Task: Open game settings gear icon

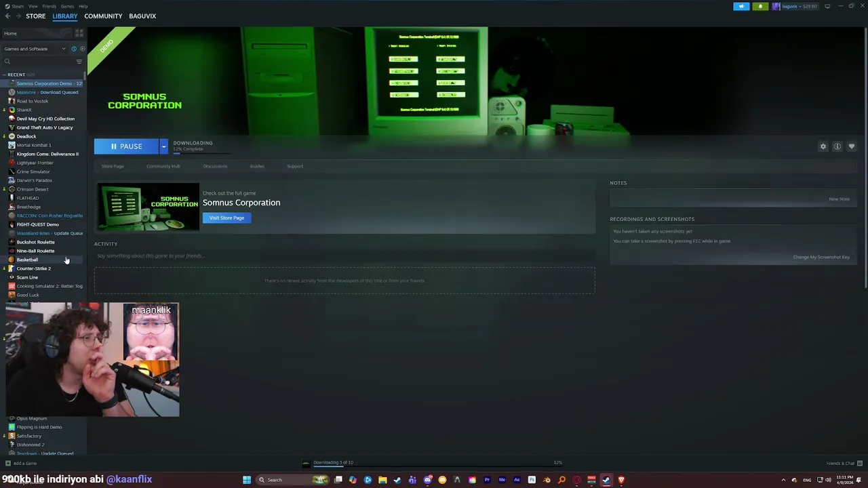Action: point(823,146)
